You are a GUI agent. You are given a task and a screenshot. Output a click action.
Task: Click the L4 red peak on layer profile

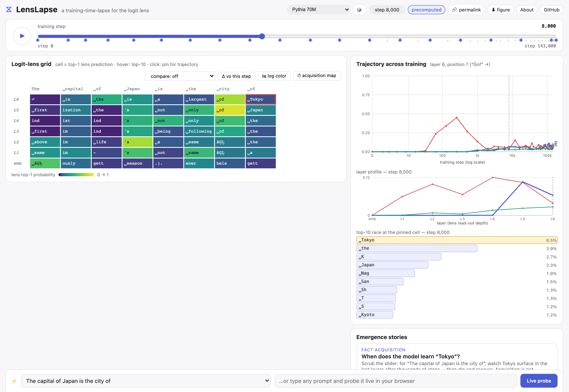(x=493, y=177)
